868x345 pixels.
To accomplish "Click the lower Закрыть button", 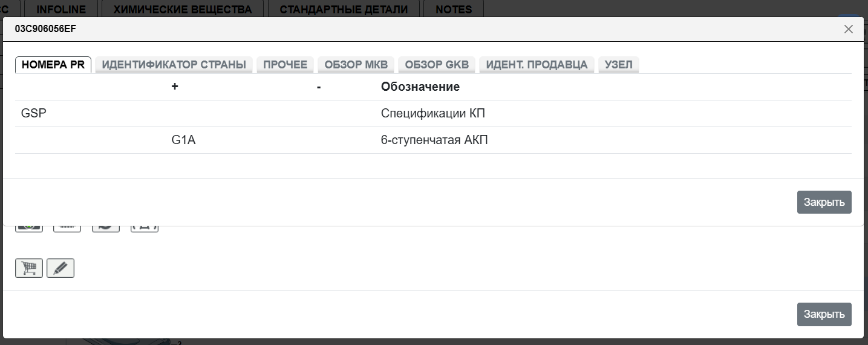I will (x=824, y=314).
